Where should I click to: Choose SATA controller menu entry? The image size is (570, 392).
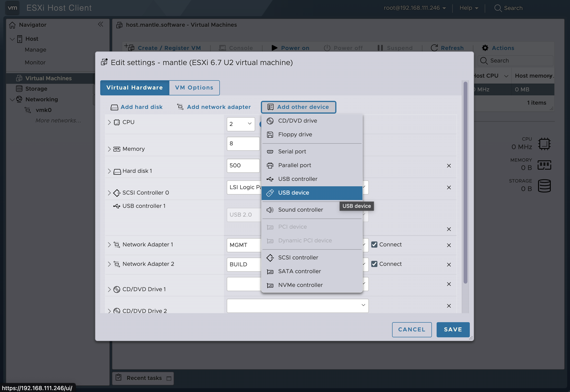click(x=299, y=272)
